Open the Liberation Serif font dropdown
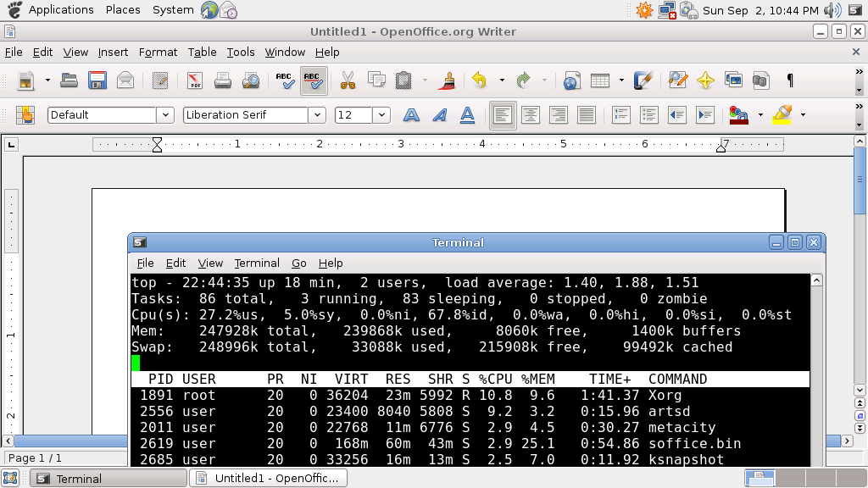868x488 pixels. point(317,115)
